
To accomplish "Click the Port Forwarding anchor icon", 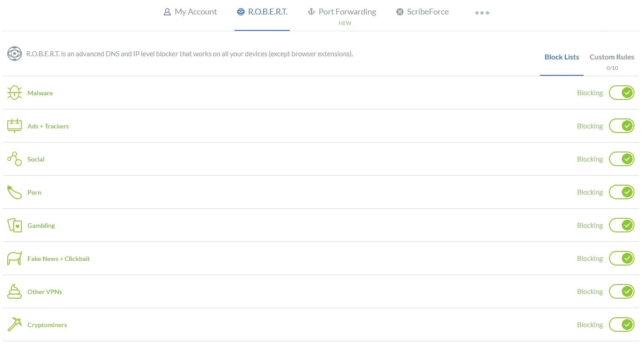I will [x=311, y=12].
